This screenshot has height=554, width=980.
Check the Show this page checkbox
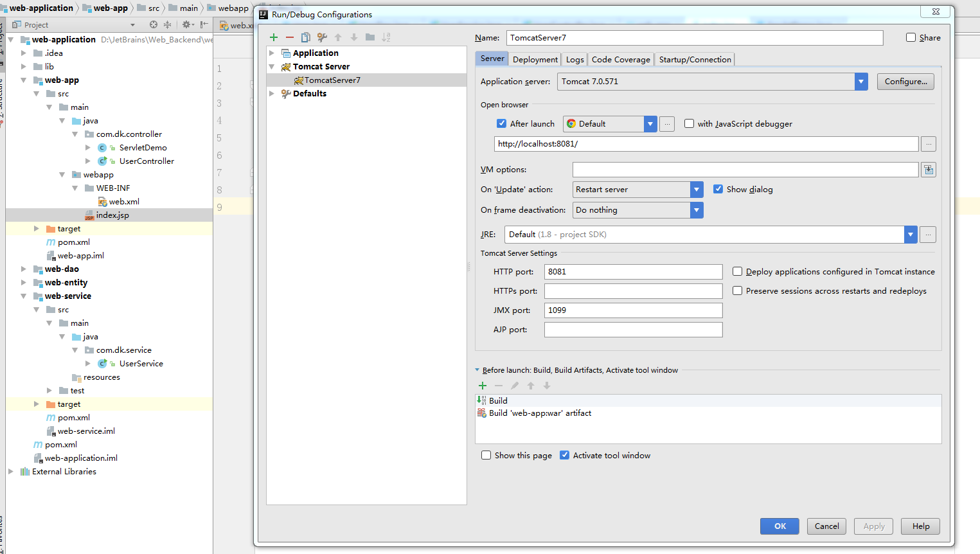pos(486,455)
